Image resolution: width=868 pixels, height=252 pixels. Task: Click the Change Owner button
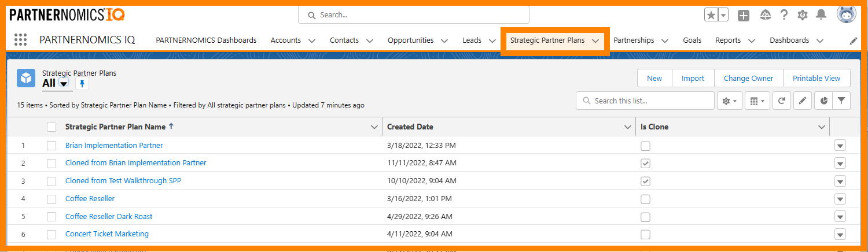[x=748, y=79]
